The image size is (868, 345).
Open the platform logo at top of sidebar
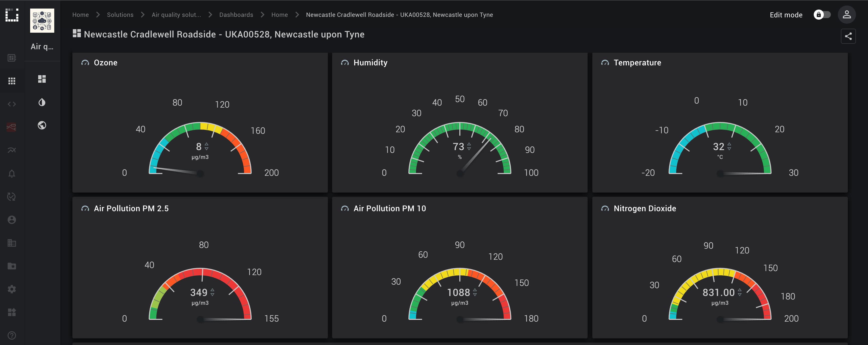(x=12, y=15)
